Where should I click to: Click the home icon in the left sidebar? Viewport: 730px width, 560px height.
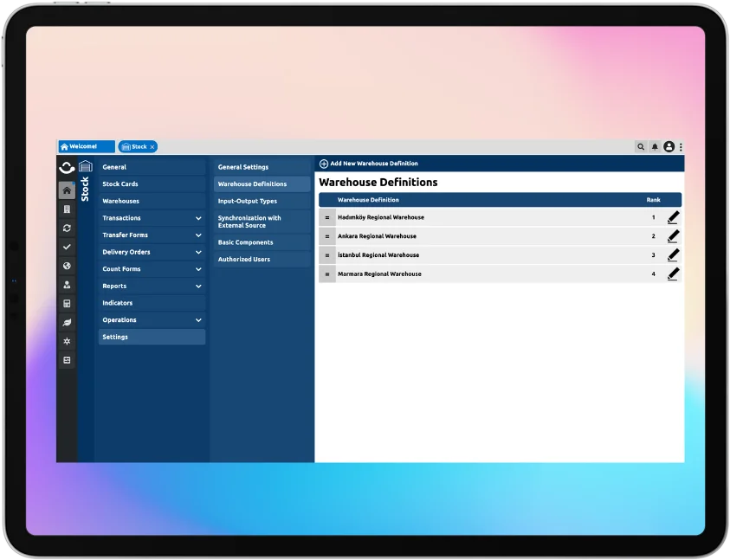pos(67,190)
